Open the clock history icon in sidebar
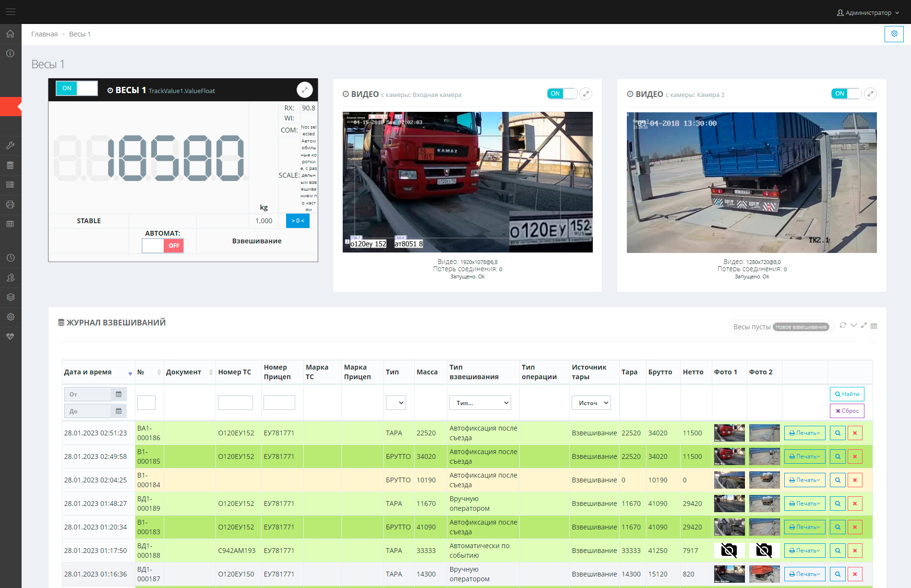 coord(11,258)
